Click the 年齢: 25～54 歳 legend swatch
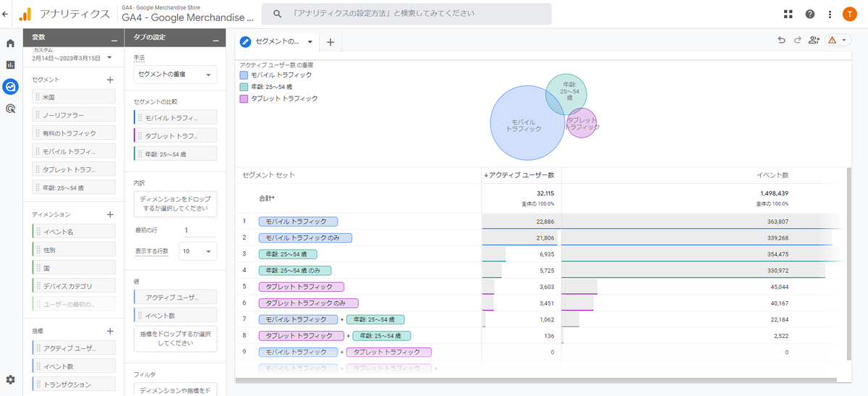The height and width of the screenshot is (396, 868). [x=244, y=87]
